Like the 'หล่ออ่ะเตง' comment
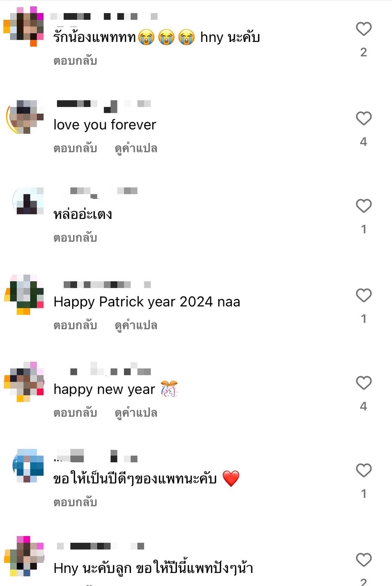The image size is (392, 586). click(364, 206)
